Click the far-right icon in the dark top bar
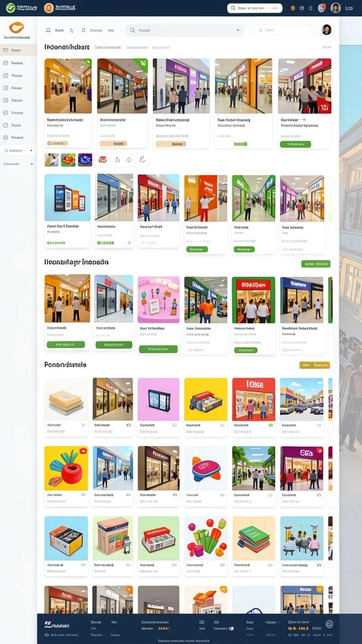 tap(349, 8)
